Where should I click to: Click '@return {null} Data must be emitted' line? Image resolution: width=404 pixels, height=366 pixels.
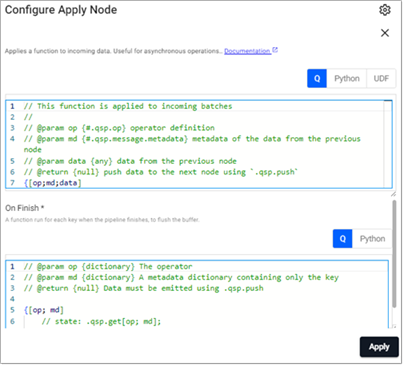click(144, 288)
